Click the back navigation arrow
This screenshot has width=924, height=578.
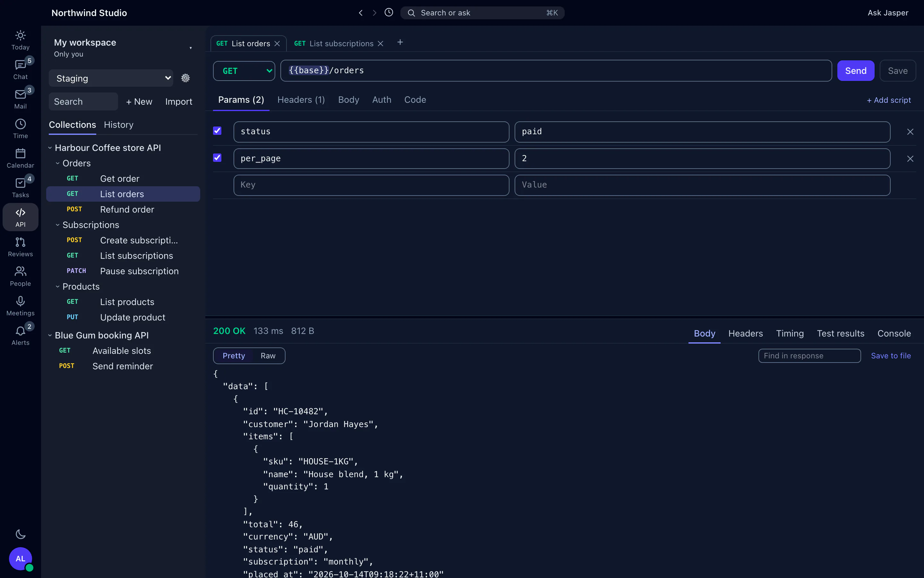click(360, 13)
